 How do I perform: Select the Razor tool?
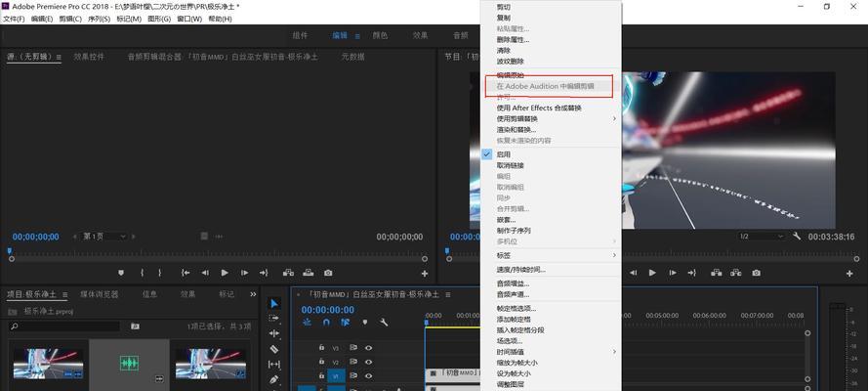(274, 349)
